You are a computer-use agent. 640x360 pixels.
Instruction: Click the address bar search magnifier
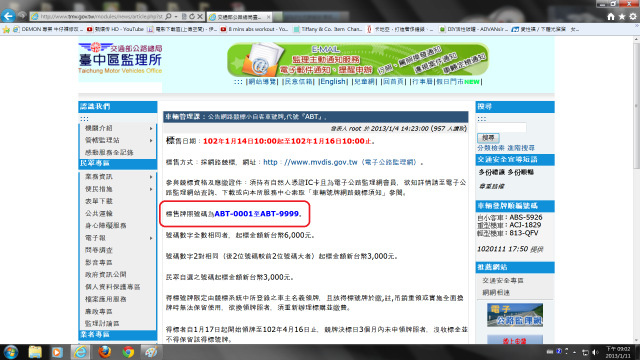pyautogui.click(x=168, y=17)
